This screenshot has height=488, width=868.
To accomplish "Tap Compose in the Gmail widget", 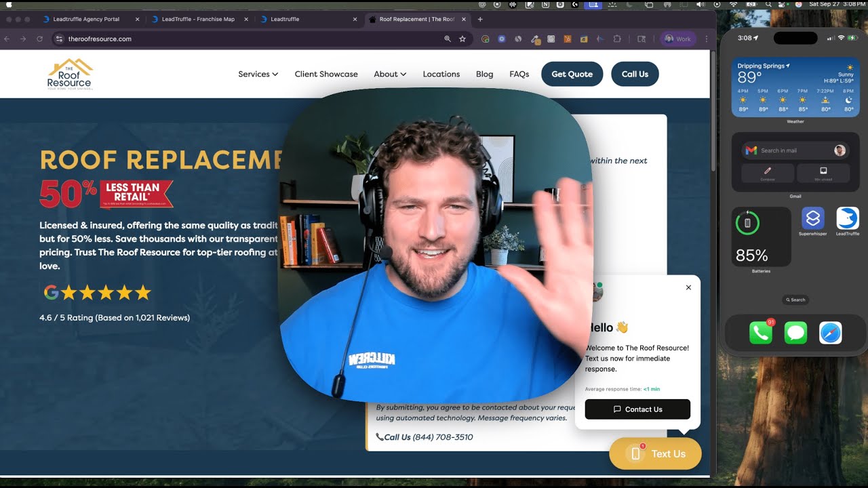I will [768, 173].
